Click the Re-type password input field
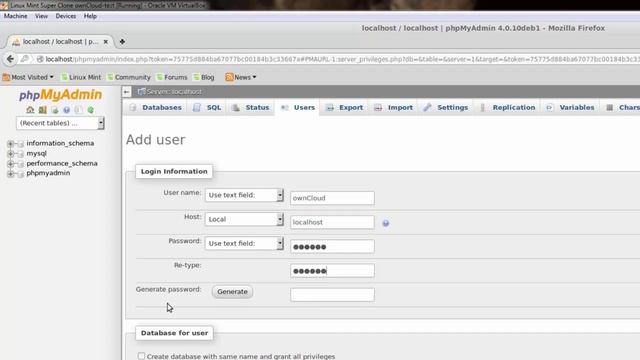 [x=332, y=271]
